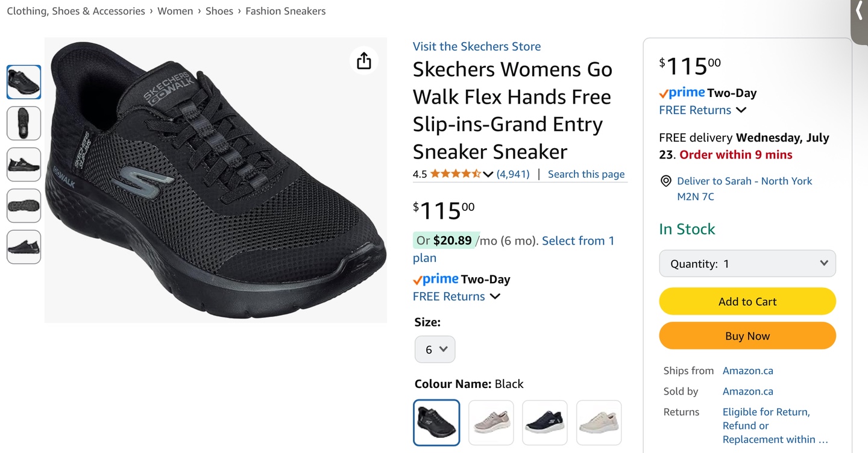Go to Fashion Sneakers breadcrumb
The image size is (868, 453).
click(285, 11)
